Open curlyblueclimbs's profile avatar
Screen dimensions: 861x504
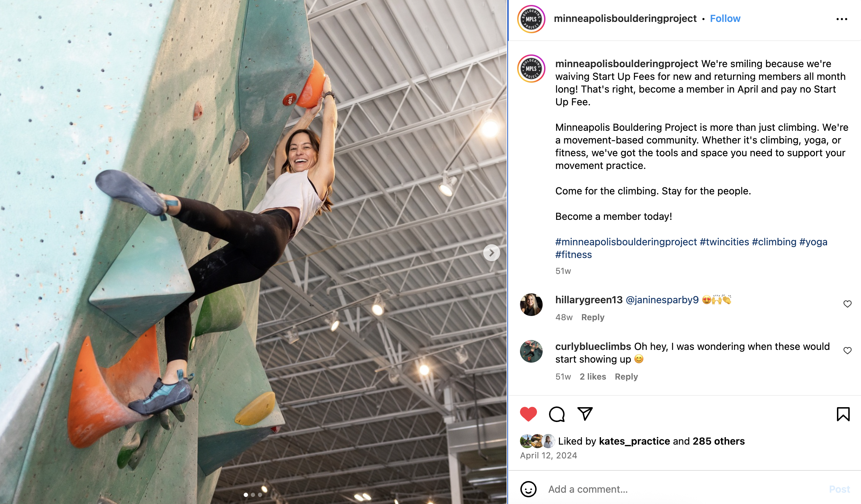[531, 351]
